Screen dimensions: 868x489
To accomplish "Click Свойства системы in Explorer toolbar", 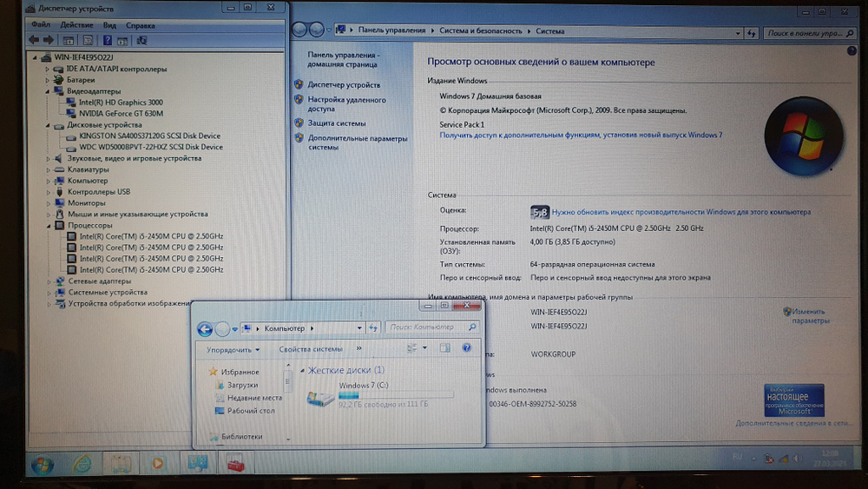I will 311,349.
